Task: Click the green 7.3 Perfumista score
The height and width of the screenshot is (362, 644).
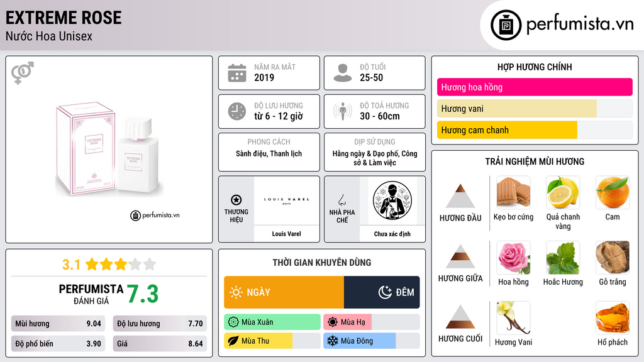Action: click(143, 294)
